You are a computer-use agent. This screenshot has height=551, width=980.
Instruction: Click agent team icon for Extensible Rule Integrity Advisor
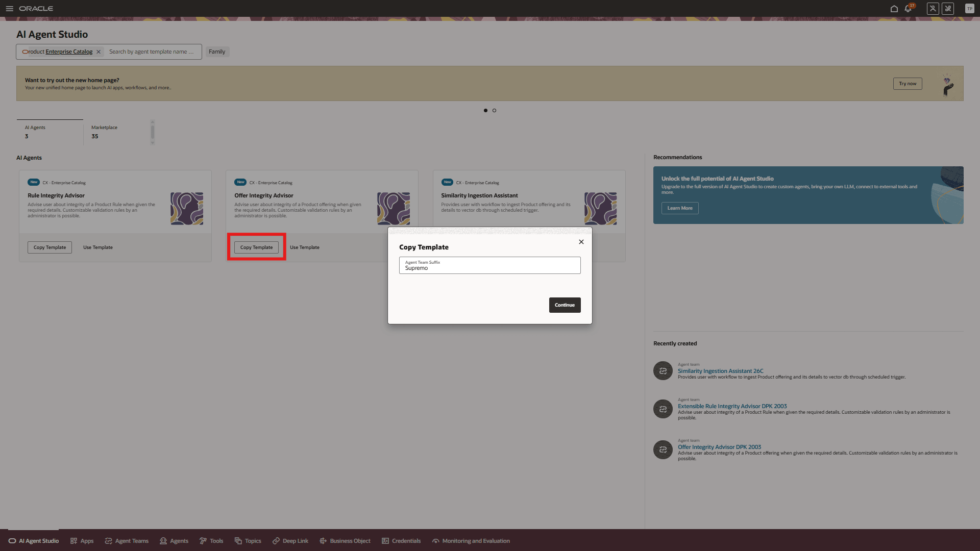pos(663,409)
